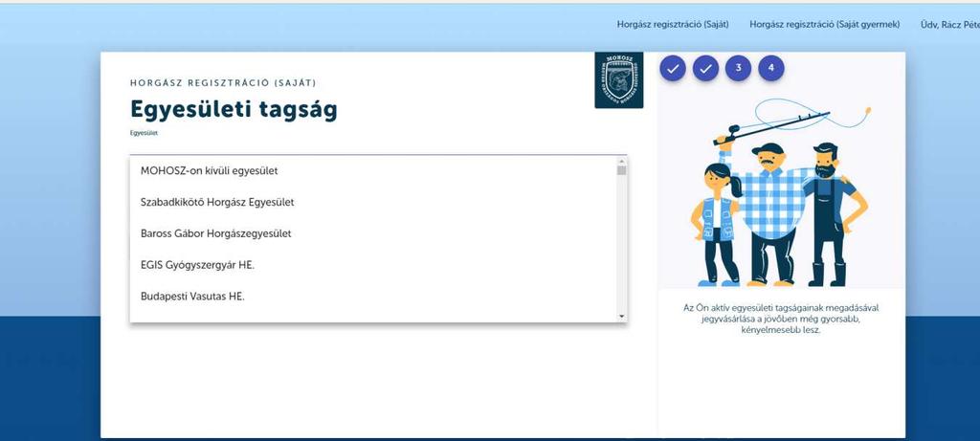980x441 pixels.
Task: Open Horgász regisztráció (Saját) link
Action: pos(673,24)
